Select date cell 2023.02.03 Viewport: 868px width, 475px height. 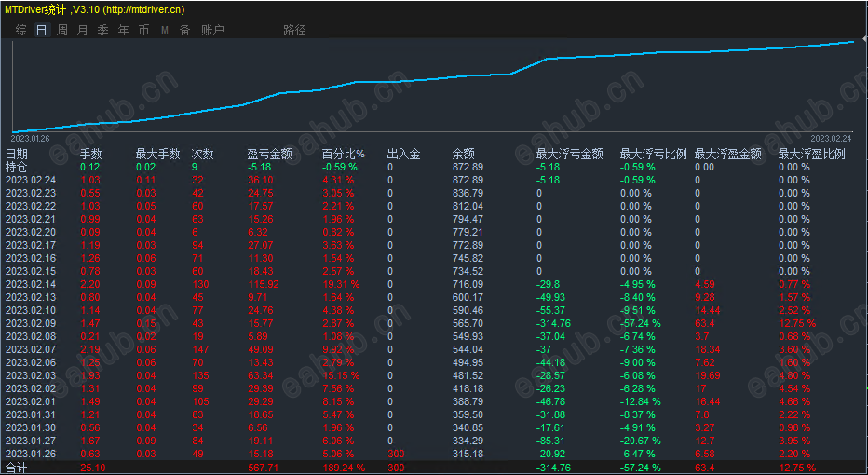31,375
